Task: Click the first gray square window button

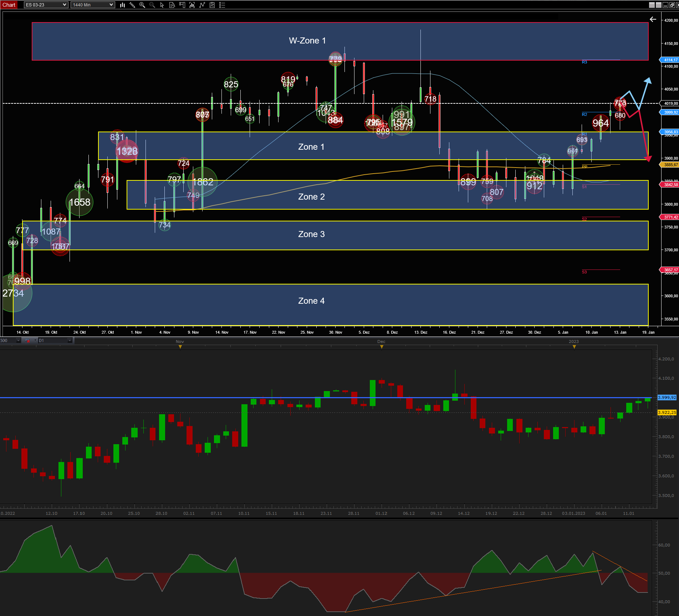Action: (652, 5)
